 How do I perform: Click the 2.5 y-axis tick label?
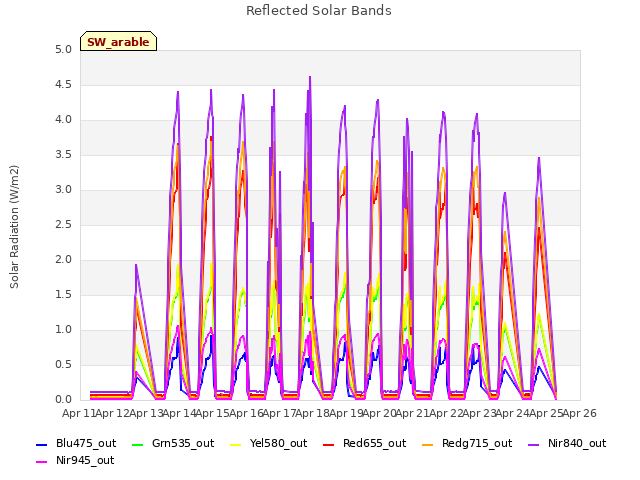tap(63, 225)
